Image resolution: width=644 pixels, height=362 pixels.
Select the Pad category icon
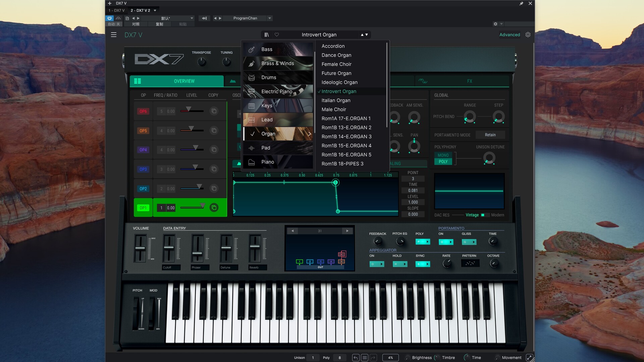[x=252, y=148]
